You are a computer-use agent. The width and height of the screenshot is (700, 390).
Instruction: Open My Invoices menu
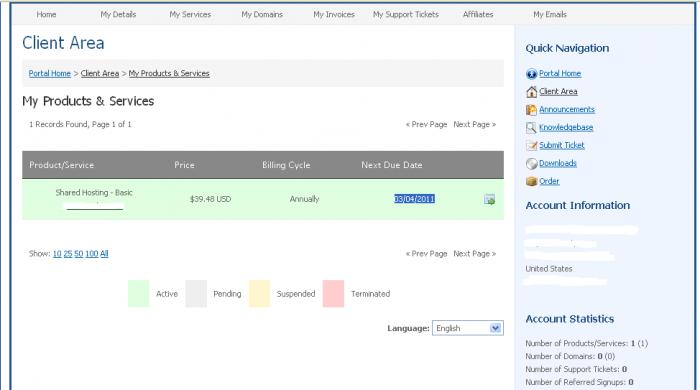(334, 14)
